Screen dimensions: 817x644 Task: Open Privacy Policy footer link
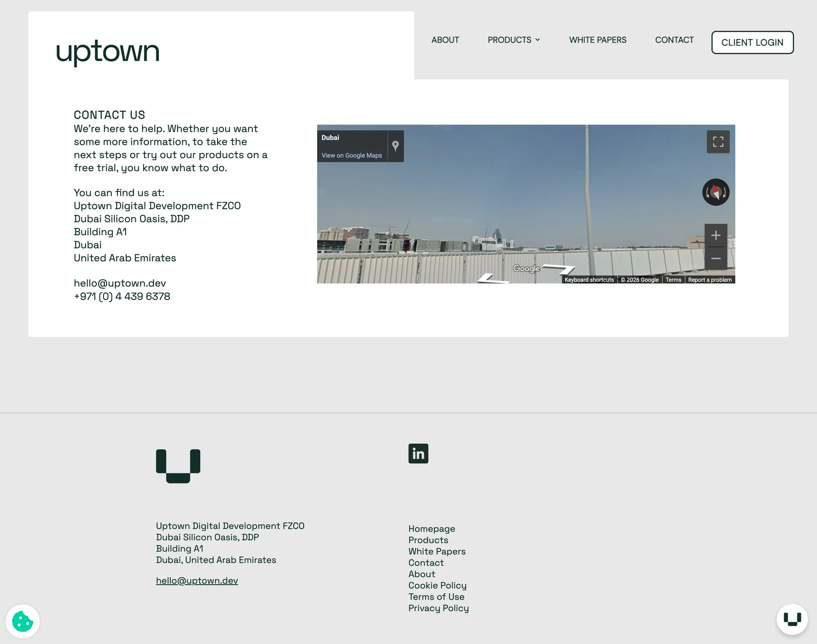(x=439, y=608)
